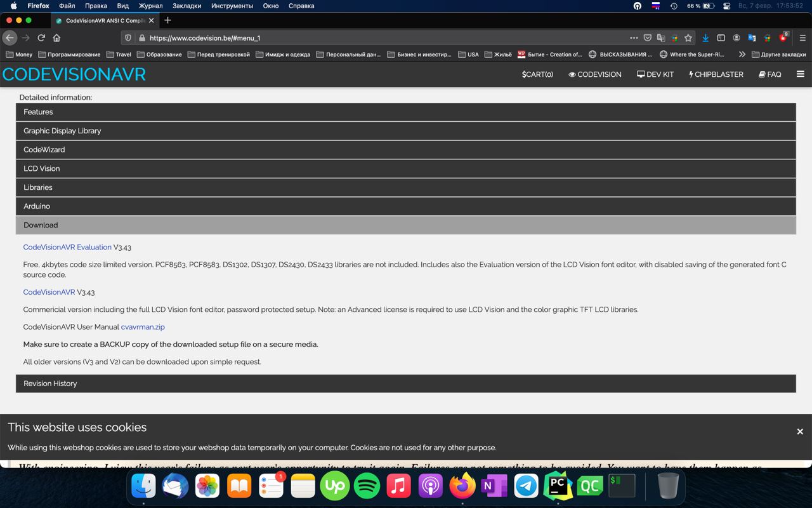812x508 pixels.
Task: Open a new browser tab
Action: tap(167, 20)
